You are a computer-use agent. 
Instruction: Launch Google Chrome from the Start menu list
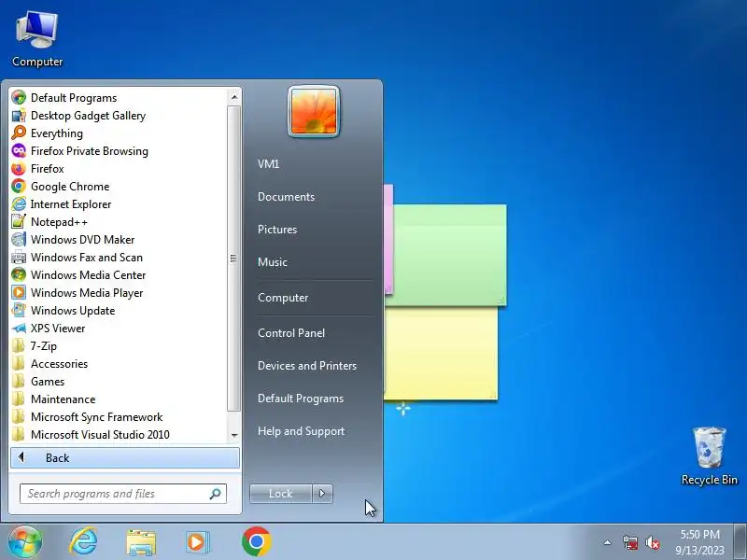[119, 186]
